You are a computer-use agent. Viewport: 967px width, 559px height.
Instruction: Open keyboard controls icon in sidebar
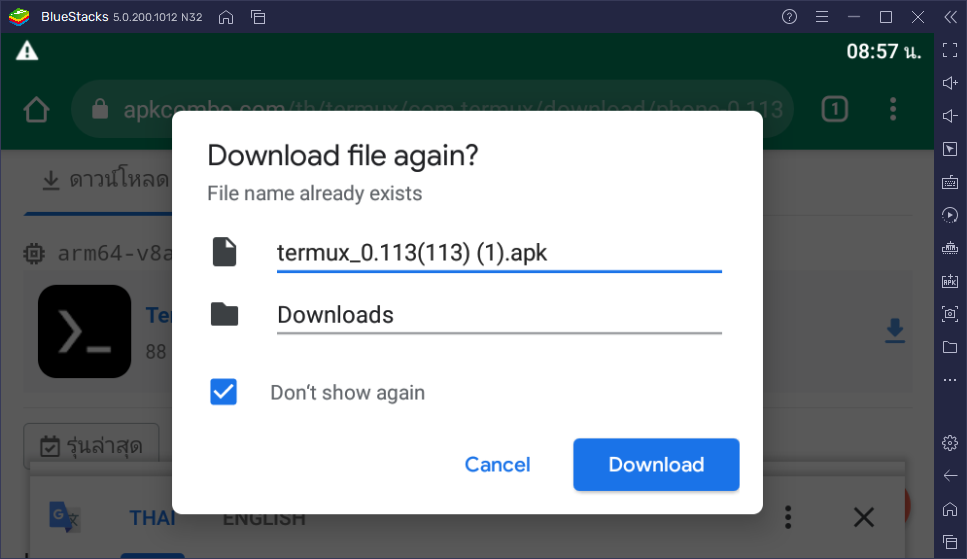(950, 182)
